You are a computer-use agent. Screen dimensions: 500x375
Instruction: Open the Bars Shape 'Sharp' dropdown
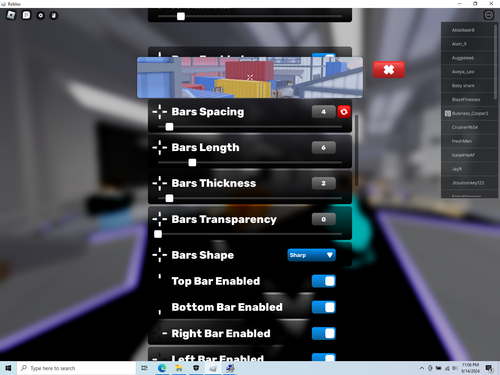pyautogui.click(x=311, y=255)
